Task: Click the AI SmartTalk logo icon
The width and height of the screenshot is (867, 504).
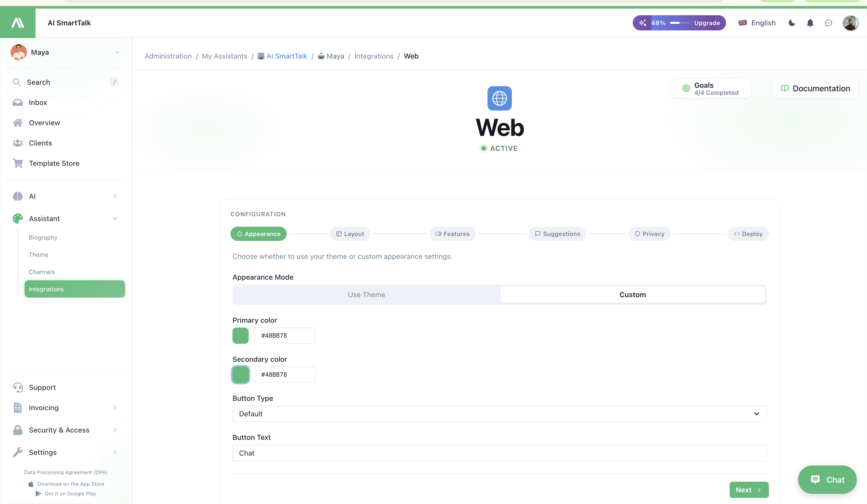Action: [17, 23]
